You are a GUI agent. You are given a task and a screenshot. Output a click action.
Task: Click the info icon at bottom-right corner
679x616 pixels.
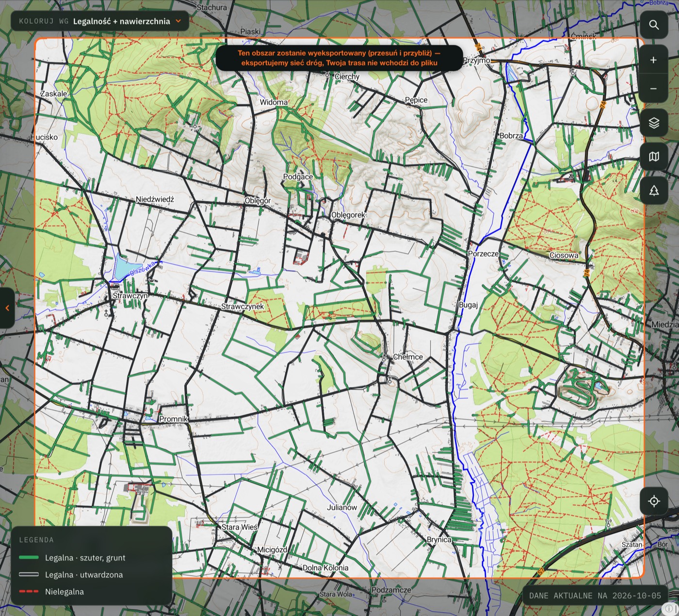click(669, 608)
